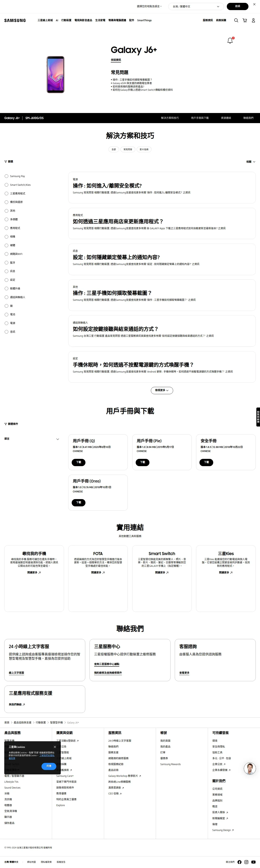260x868 pixels.
Task: Open the user account icon
Action: pyautogui.click(x=253, y=21)
